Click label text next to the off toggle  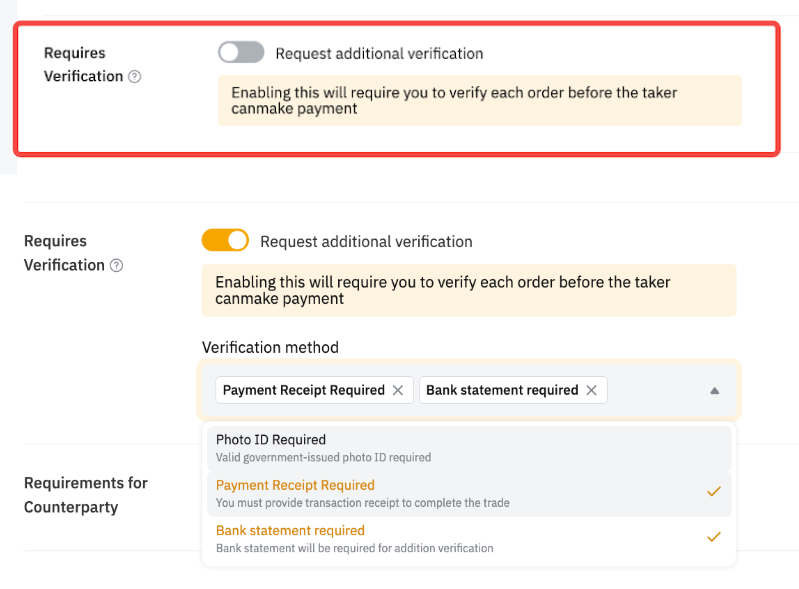[379, 53]
